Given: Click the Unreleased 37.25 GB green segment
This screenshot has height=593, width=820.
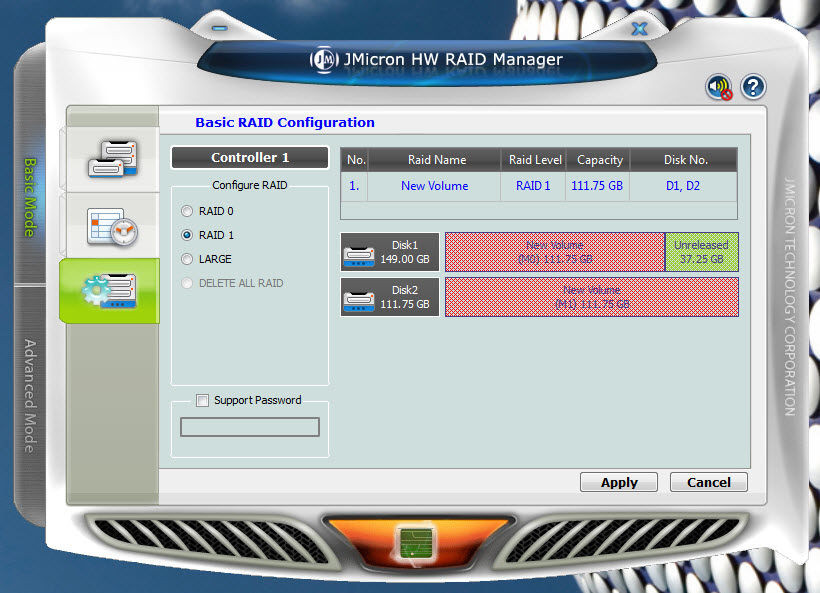Looking at the screenshot, I should click(701, 252).
